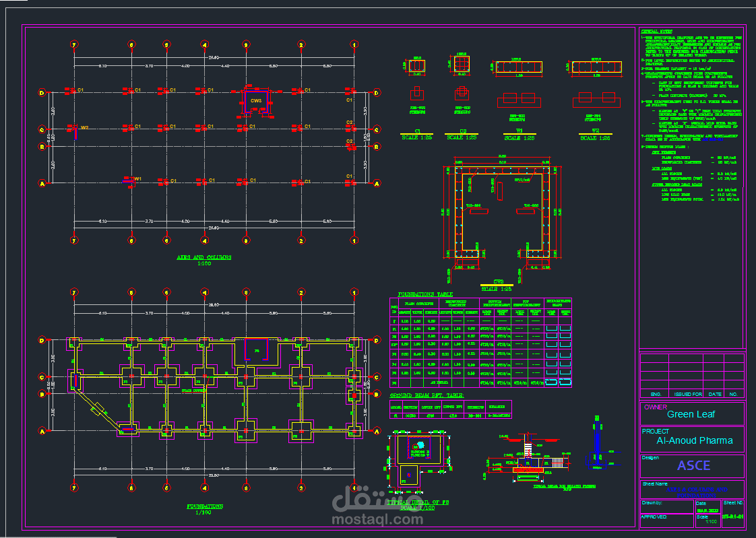Select the 'Green Leaf' owner name text
The image size is (756, 538).
(691, 414)
